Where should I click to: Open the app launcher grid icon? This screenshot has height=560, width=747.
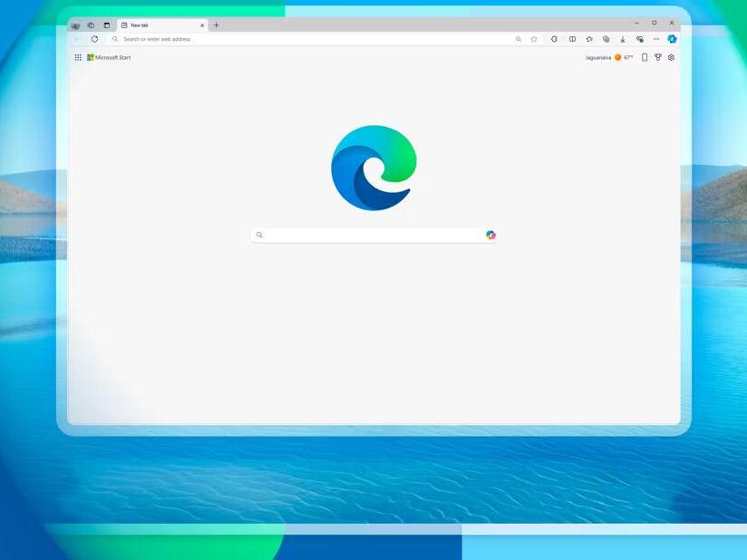(78, 57)
